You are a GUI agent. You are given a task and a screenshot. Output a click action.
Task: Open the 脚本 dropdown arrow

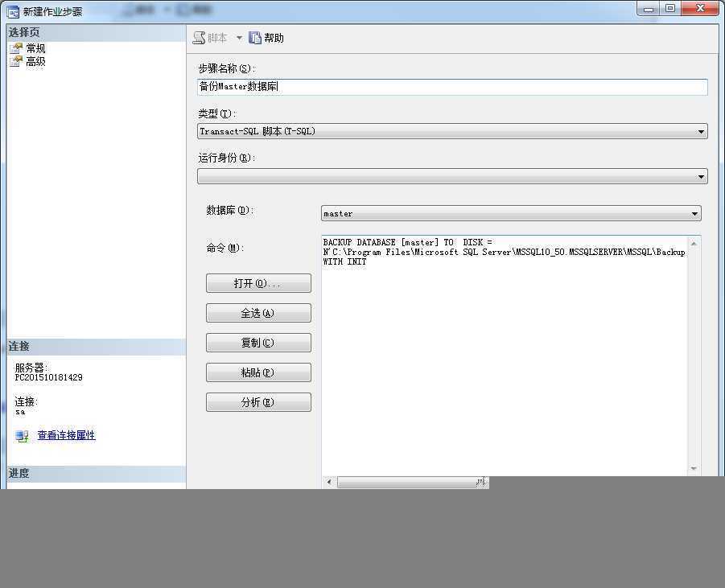(239, 38)
